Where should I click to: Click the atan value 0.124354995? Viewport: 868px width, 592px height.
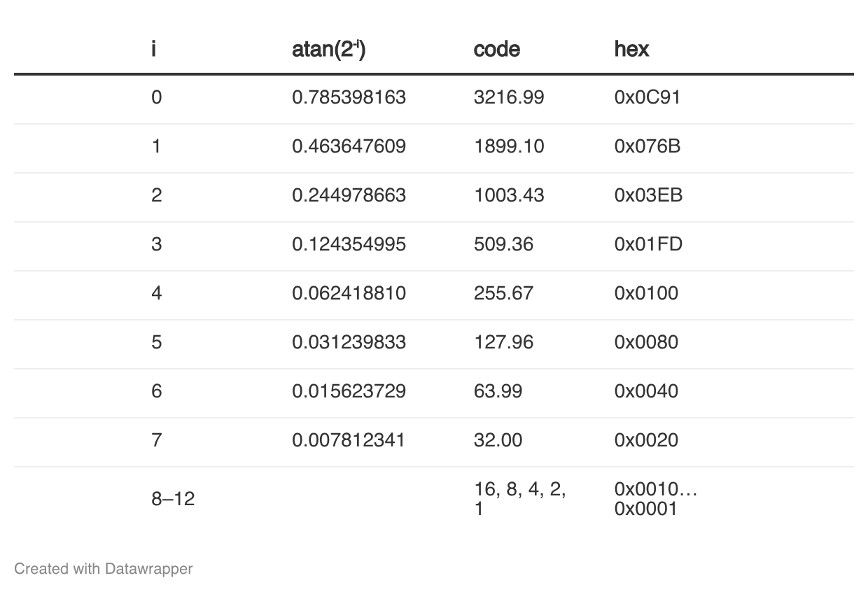coord(349,244)
